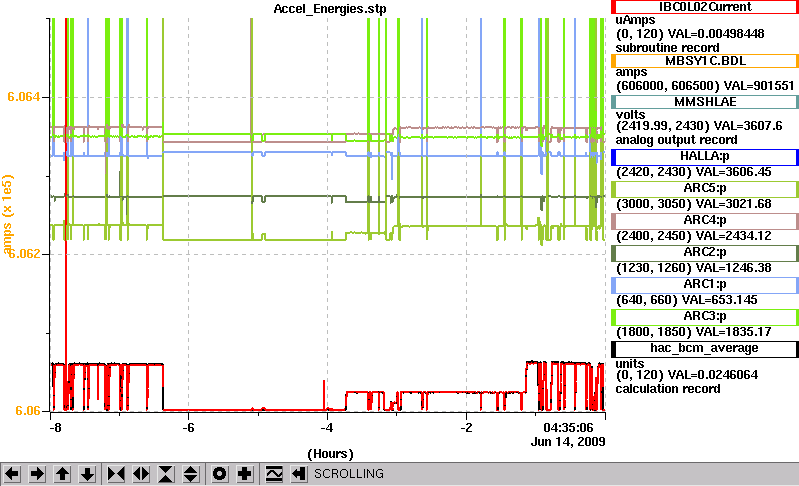Click the VAL=1246.38 range line
This screenshot has width=799, height=486.
click(694, 268)
